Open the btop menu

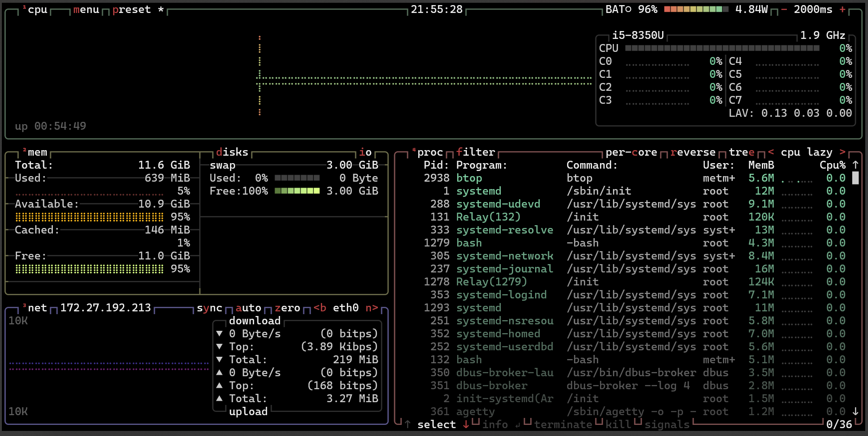pyautogui.click(x=86, y=9)
